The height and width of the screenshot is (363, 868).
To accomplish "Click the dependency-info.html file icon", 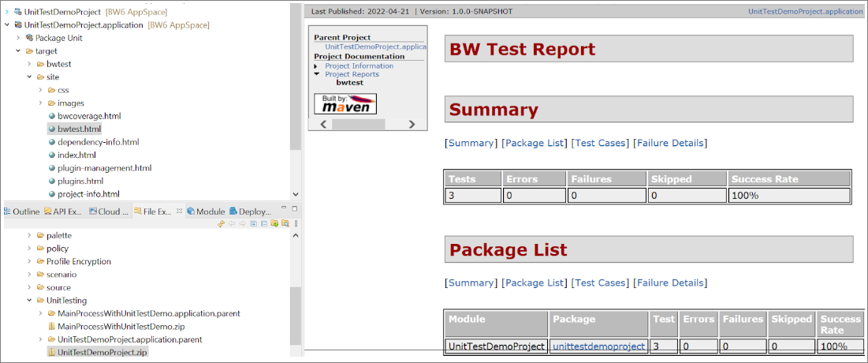I will (x=52, y=142).
